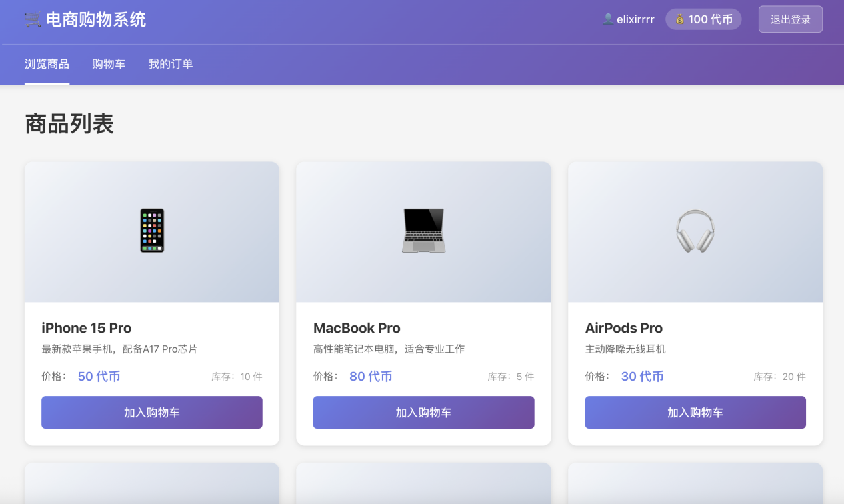Screen dimensions: 844x504
Task: Click description 最新款苹果手机，配备A17 Pro芯片
Action: [x=119, y=349]
